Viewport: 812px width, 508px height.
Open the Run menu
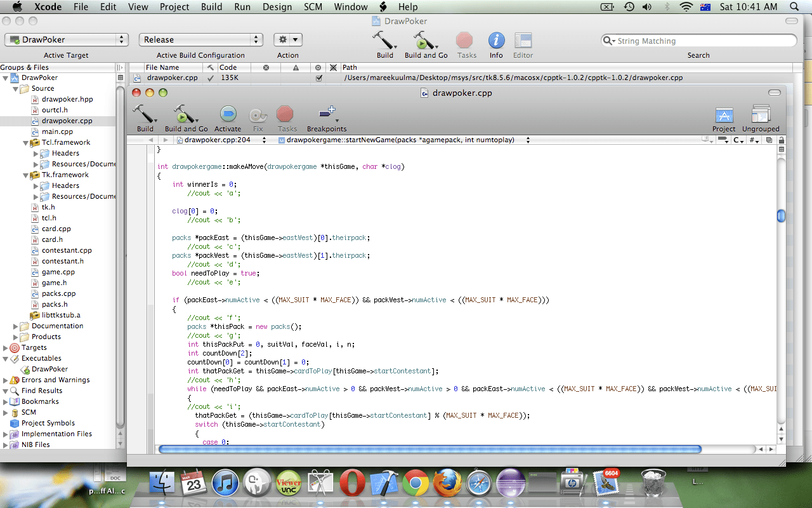coord(242,7)
